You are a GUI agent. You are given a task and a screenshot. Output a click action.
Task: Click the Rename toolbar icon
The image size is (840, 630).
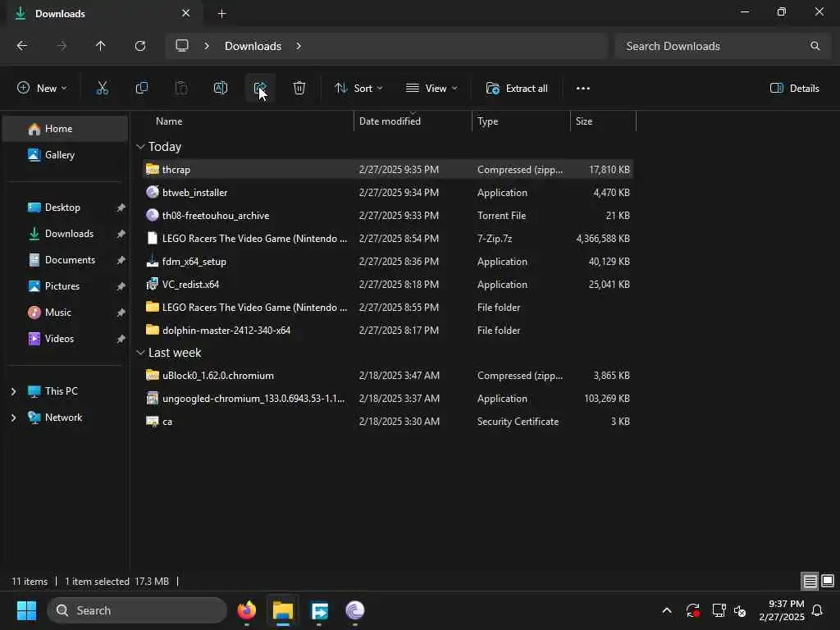tap(221, 89)
